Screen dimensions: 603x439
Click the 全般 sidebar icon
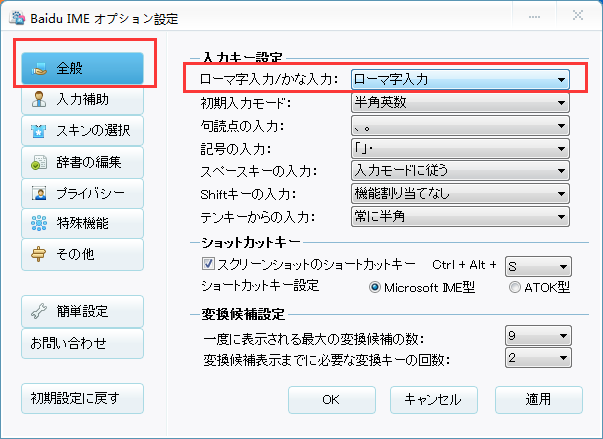pos(40,69)
